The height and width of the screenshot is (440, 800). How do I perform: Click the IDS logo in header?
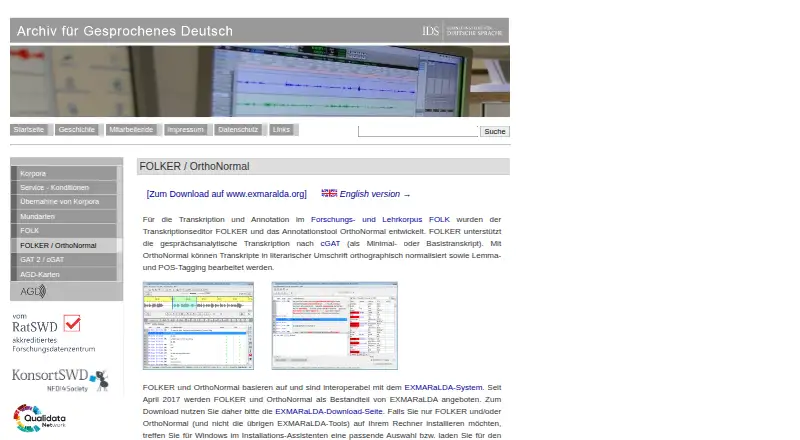pos(462,31)
